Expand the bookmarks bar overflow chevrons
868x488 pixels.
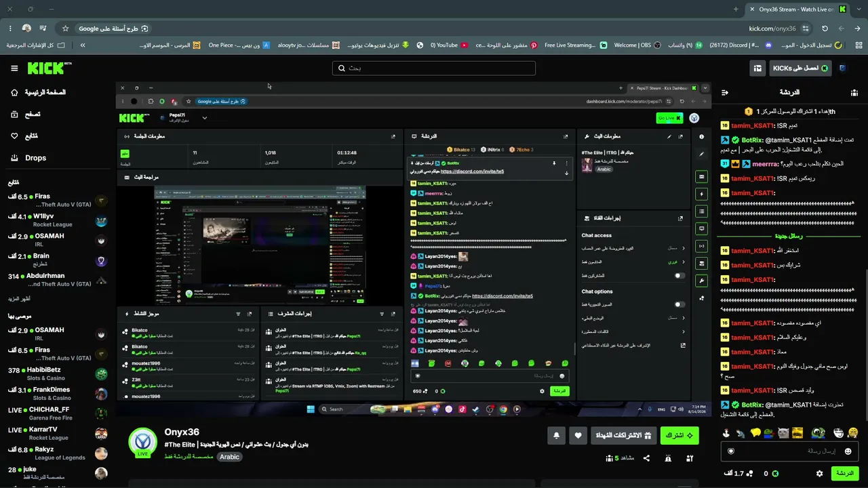83,45
